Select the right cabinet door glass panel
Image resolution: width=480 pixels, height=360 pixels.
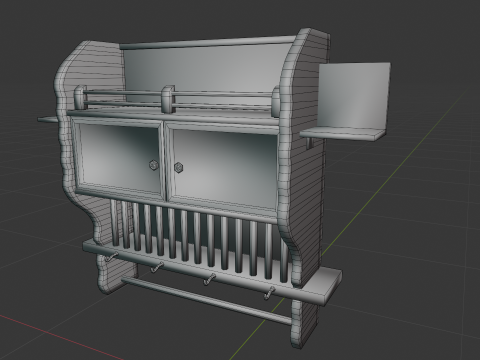224,169
